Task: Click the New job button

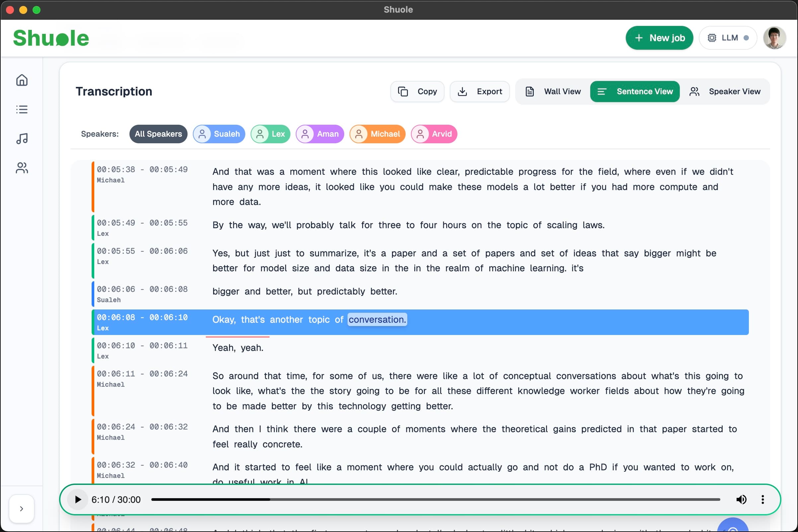Action: pyautogui.click(x=659, y=38)
